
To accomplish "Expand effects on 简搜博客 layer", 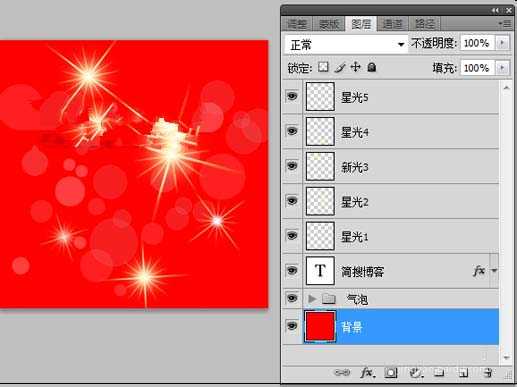I will point(494,270).
